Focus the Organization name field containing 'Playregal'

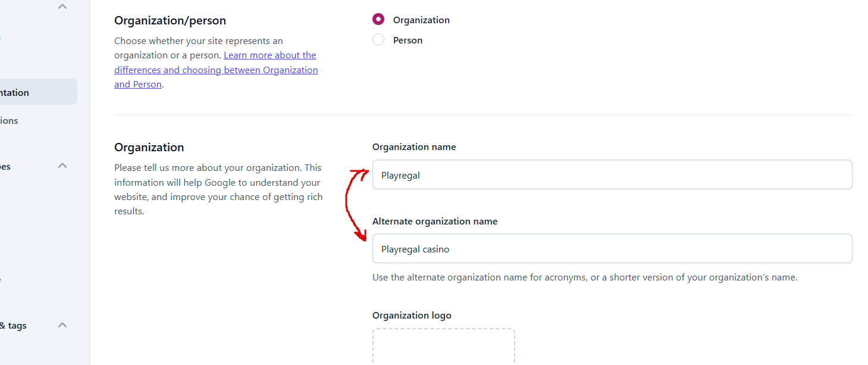612,175
